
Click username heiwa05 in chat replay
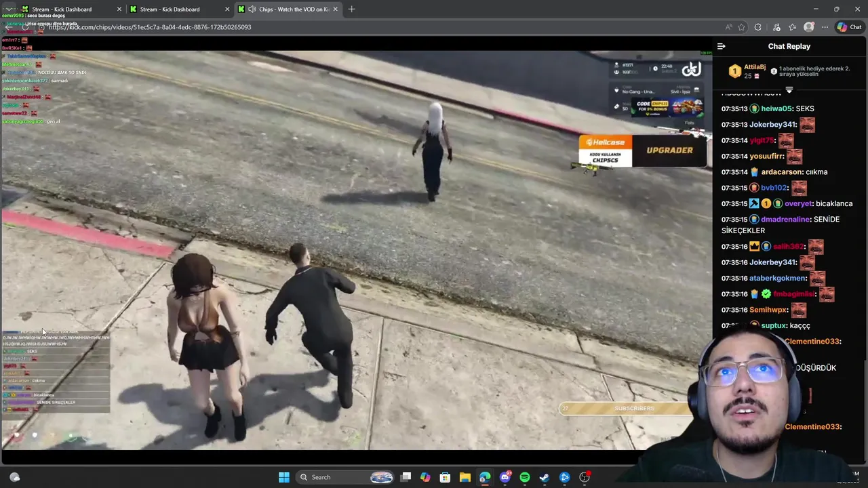click(776, 108)
